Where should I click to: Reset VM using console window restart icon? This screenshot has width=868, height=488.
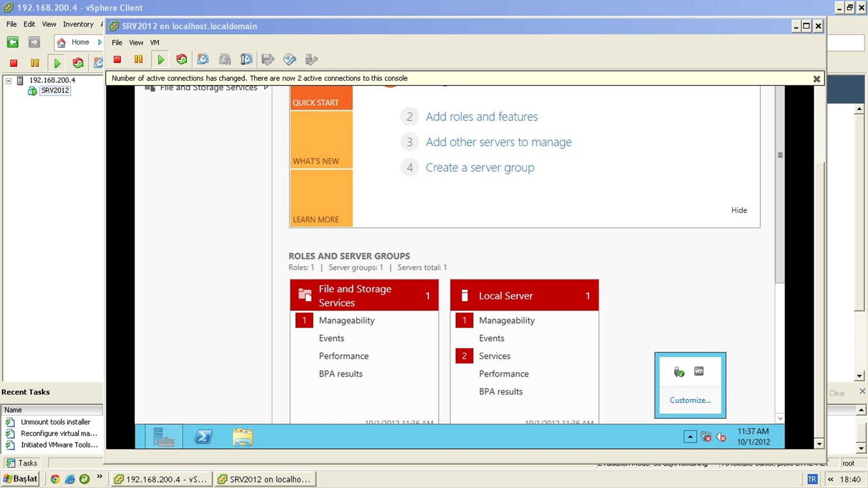(181, 59)
